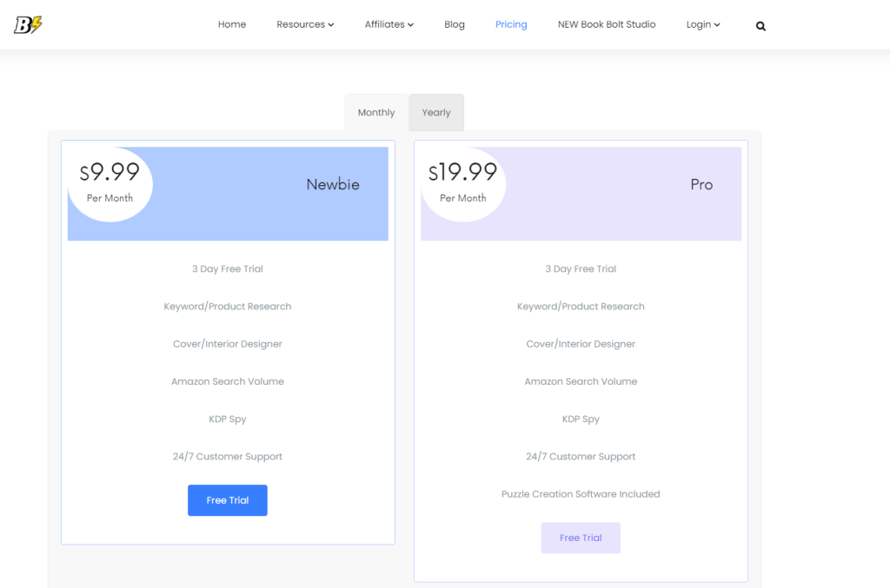Go to the Home menu item

pos(231,24)
